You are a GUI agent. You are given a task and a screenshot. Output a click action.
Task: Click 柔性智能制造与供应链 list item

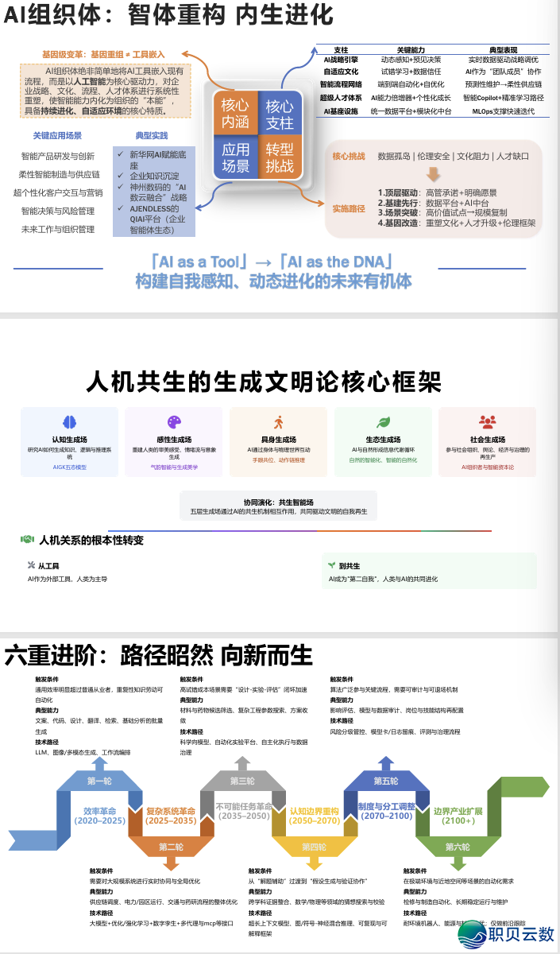point(60,174)
